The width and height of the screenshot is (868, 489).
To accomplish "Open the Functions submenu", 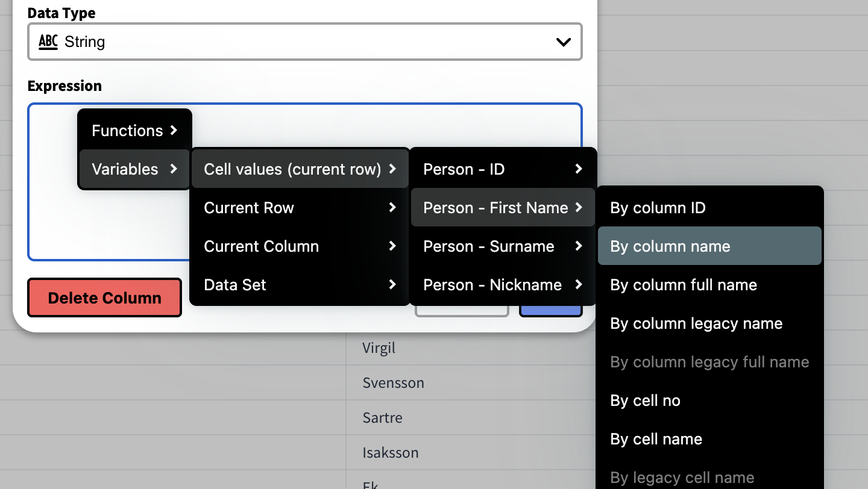I will click(134, 131).
